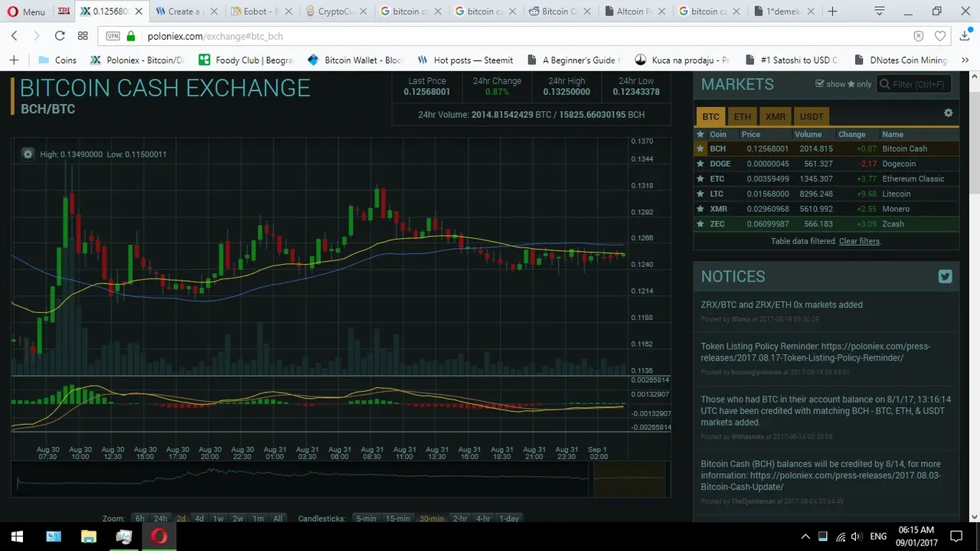Set candlesticks to 1-day
The width and height of the screenshot is (980, 551).
tap(509, 518)
